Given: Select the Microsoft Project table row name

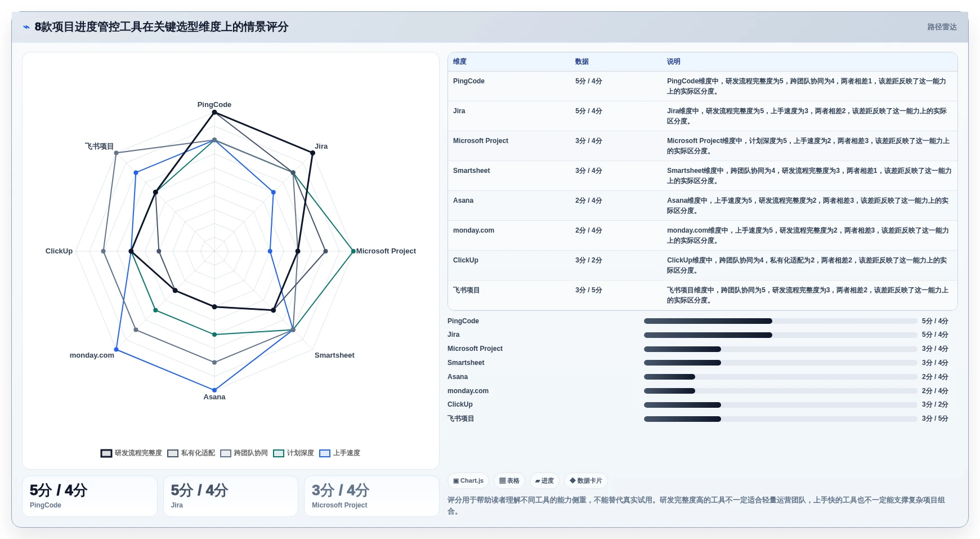Looking at the screenshot, I should coord(481,141).
